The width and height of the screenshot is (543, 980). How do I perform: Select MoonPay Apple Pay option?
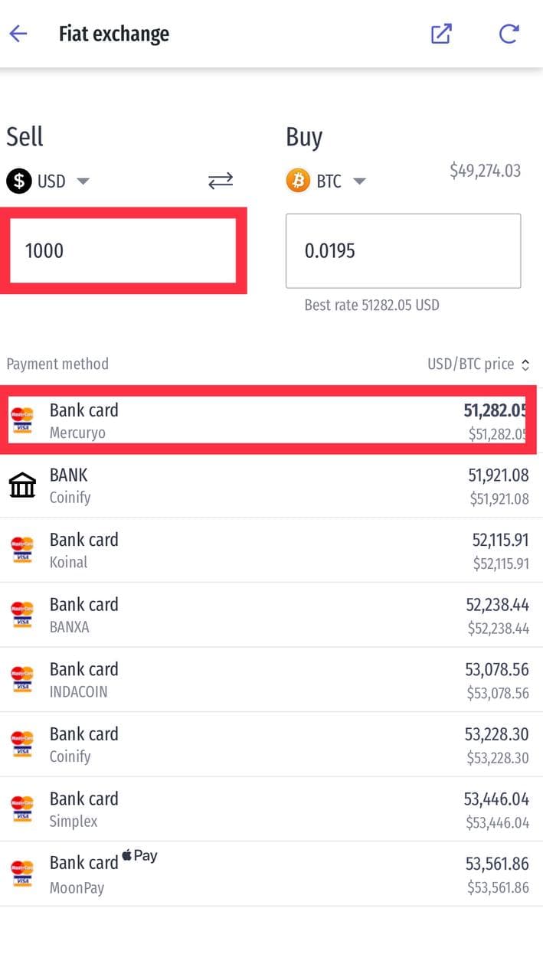(x=268, y=874)
